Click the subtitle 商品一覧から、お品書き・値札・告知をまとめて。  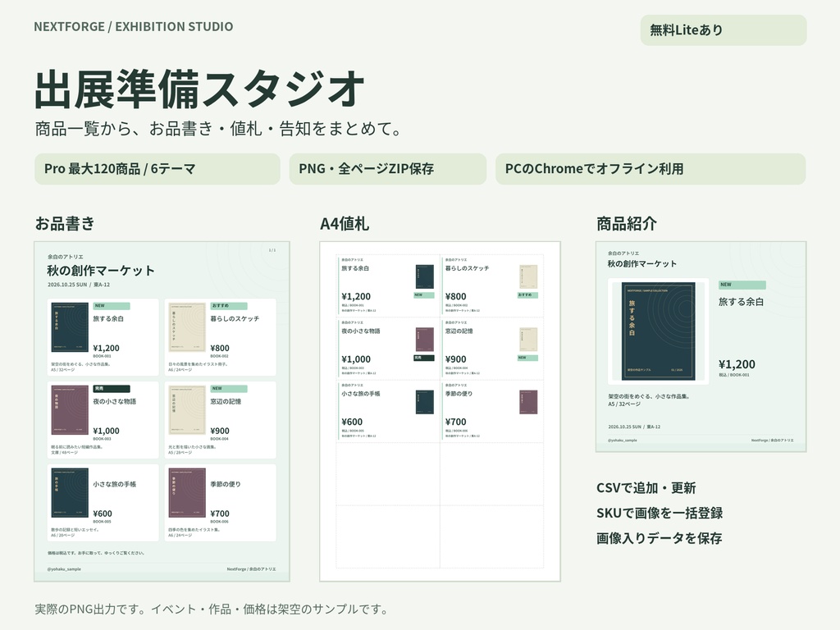[x=218, y=129]
